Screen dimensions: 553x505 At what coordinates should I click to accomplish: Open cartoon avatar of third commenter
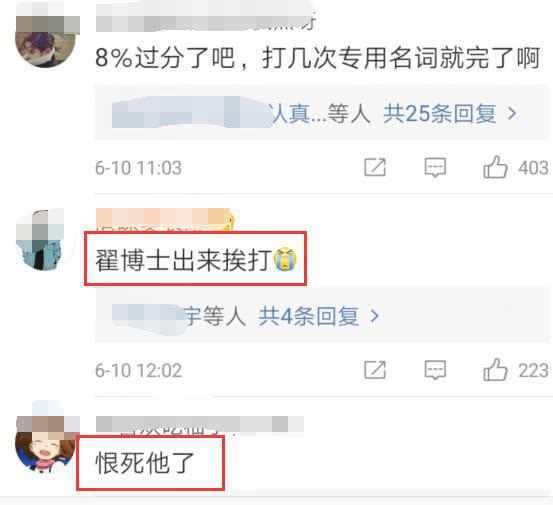tap(46, 444)
